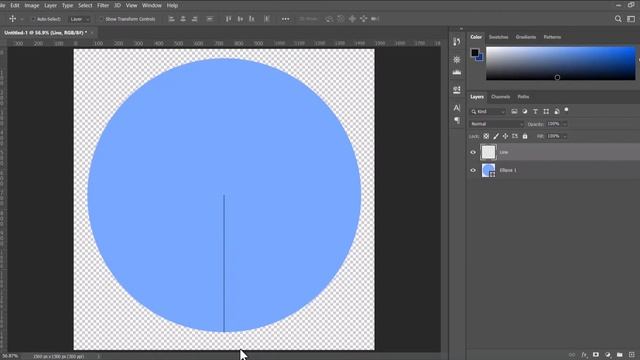
Task: Filter layers by smart object icon
Action: pyautogui.click(x=557, y=111)
